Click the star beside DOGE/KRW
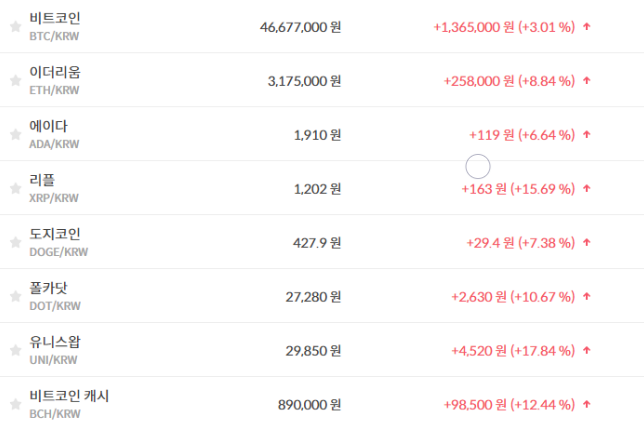Viewport: 644px width, 429px height. pos(15,242)
